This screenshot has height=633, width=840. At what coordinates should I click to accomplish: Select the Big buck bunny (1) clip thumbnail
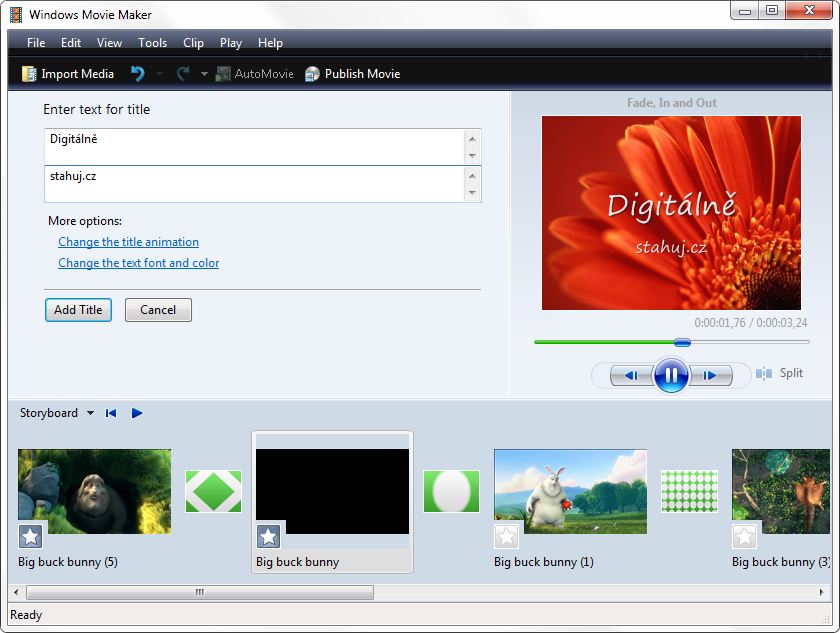(x=571, y=491)
